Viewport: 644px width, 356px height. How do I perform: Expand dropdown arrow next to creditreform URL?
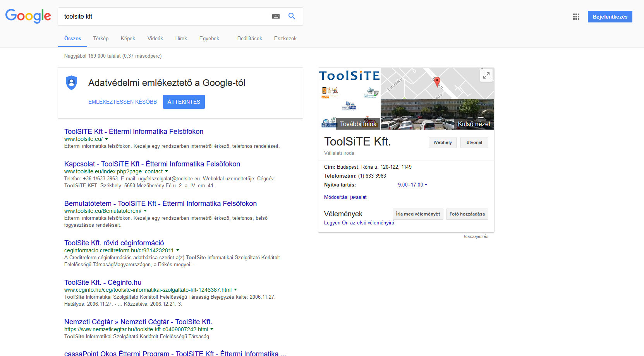click(x=178, y=250)
